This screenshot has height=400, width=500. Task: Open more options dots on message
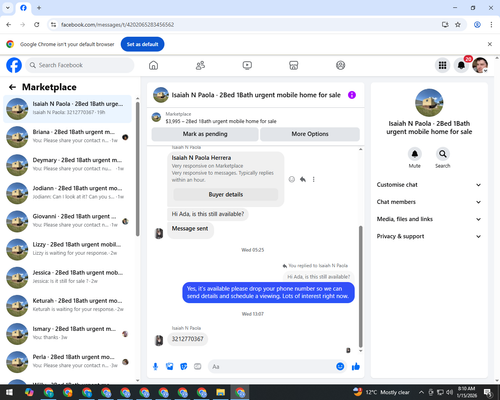313,179
